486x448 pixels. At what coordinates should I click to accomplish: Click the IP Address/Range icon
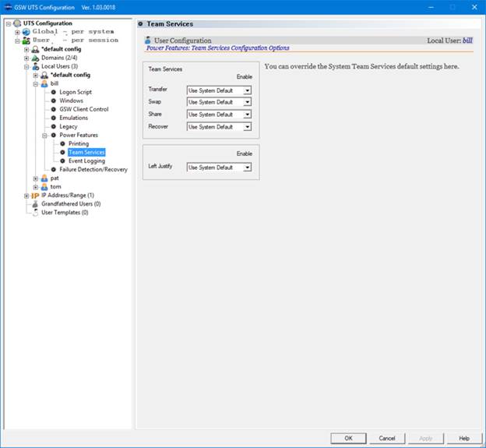pyautogui.click(x=35, y=195)
